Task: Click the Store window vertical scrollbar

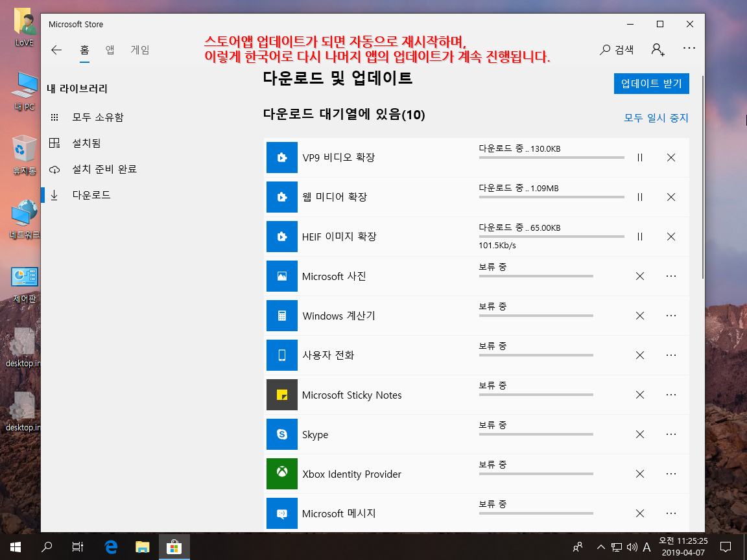Action: point(703,176)
